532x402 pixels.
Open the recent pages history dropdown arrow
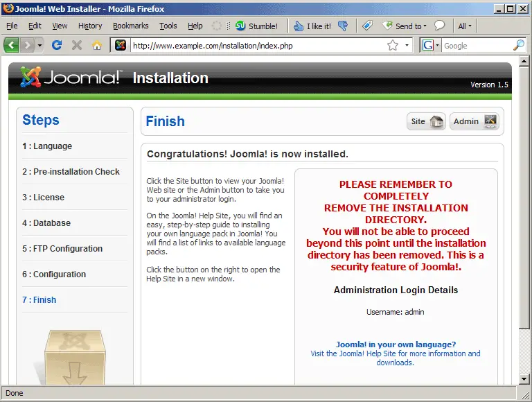39,45
